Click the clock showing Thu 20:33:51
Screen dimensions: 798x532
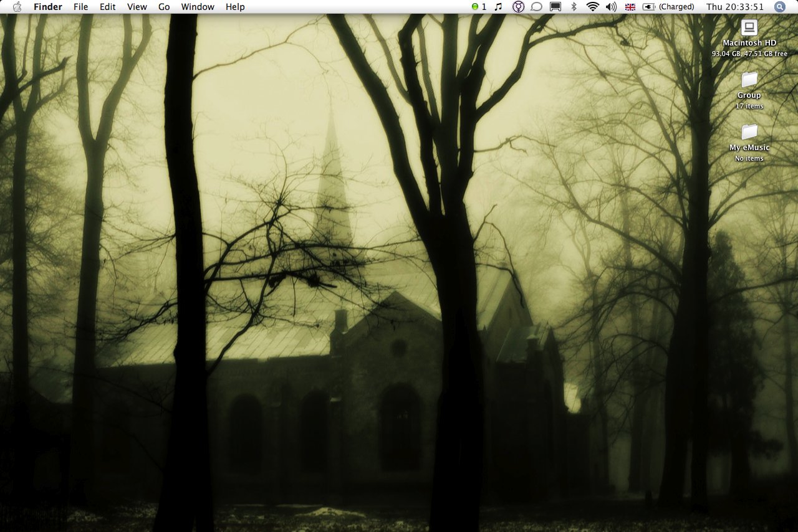(735, 7)
